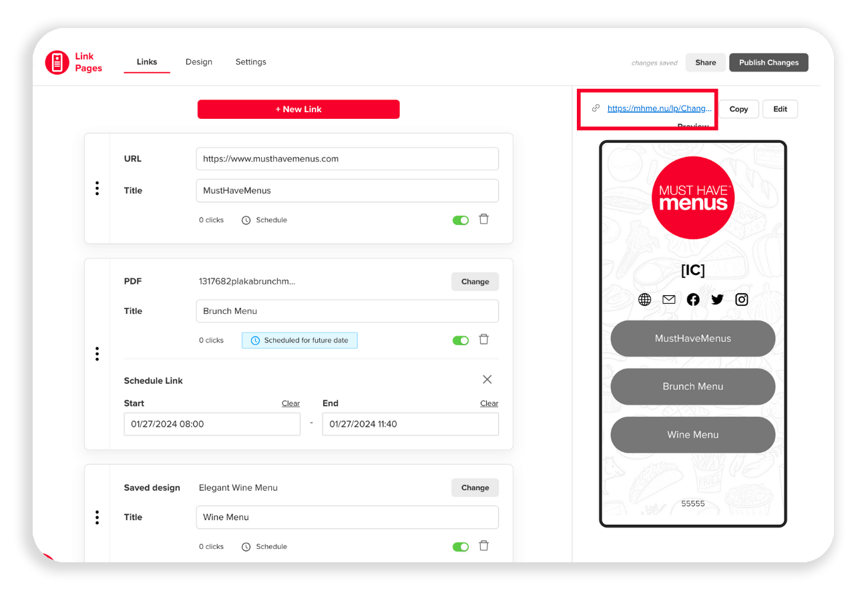Click the [IC] title in preview
The width and height of the screenshot is (868, 601).
[693, 270]
